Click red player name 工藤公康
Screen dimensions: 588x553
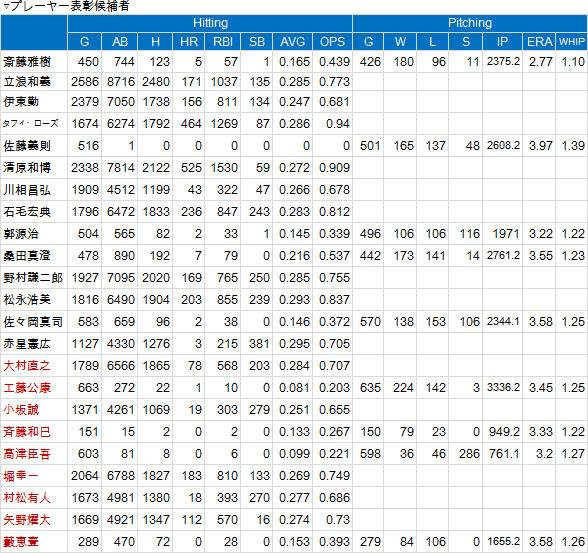[x=27, y=388]
